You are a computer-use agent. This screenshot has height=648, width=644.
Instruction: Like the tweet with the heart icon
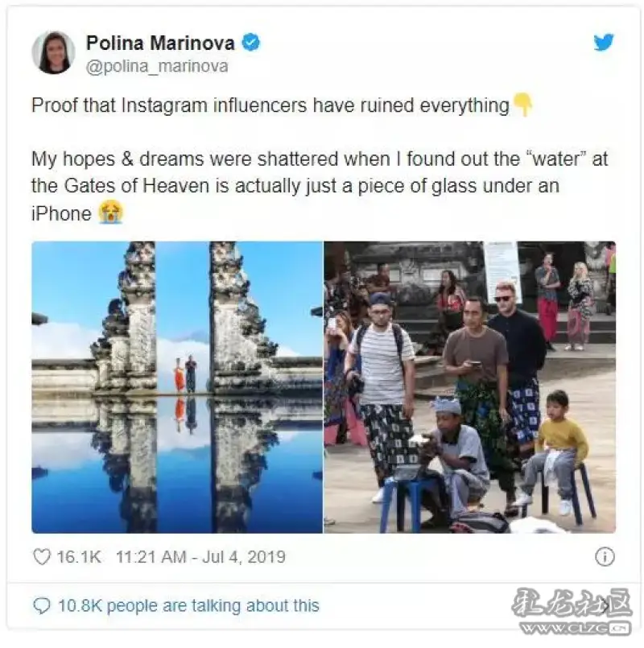pos(42,557)
